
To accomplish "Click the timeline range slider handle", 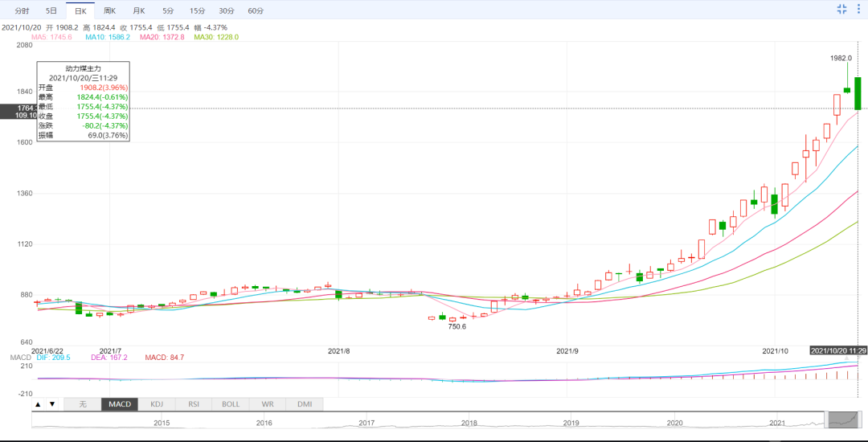I will 844,419.
